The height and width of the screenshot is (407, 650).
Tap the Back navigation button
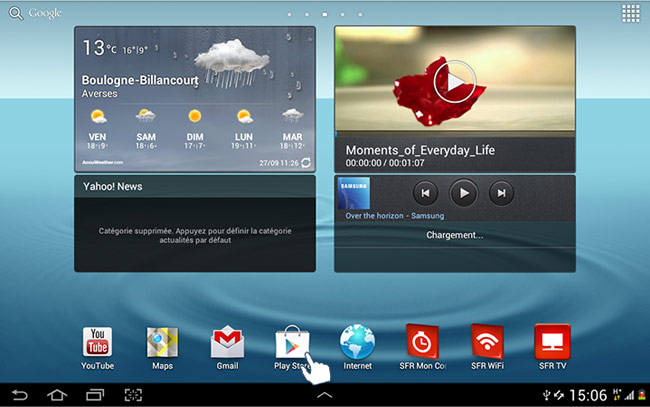pyautogui.click(x=19, y=395)
